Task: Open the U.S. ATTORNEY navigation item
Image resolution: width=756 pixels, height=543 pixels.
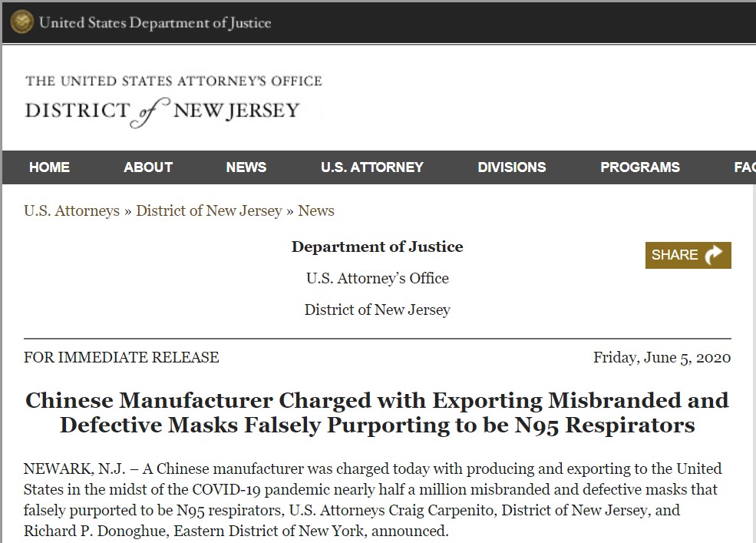Action: [x=372, y=167]
